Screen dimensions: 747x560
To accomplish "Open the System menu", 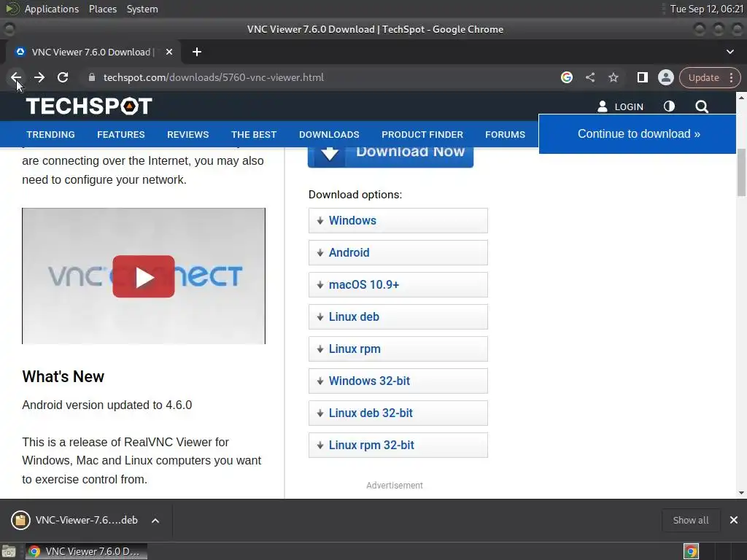I will pos(142,9).
